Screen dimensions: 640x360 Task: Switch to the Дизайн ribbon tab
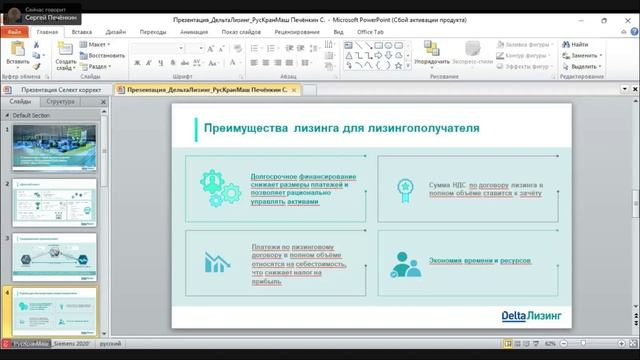click(x=116, y=32)
